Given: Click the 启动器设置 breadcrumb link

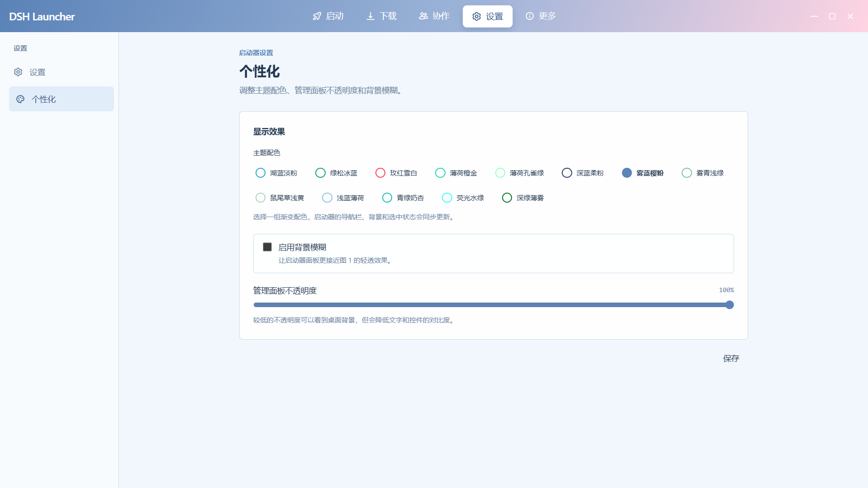Looking at the screenshot, I should 256,53.
